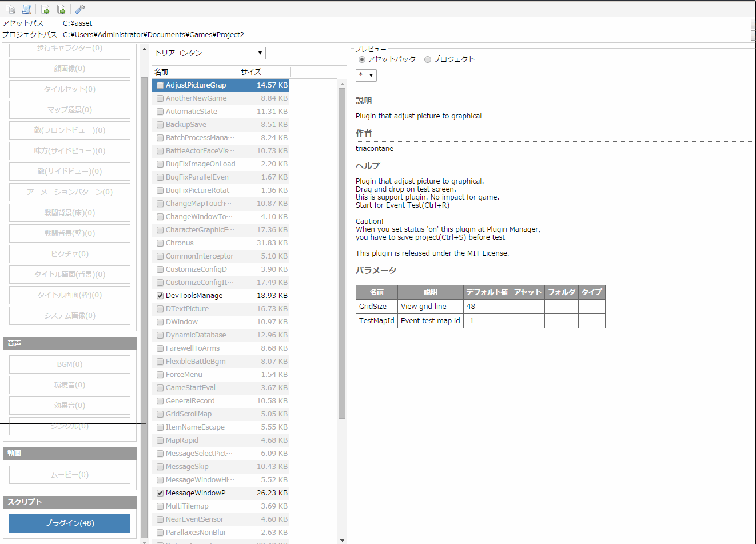Viewport: 756px width, 544px height.
Task: Open the トリアコンタン author dropdown
Action: coord(209,53)
